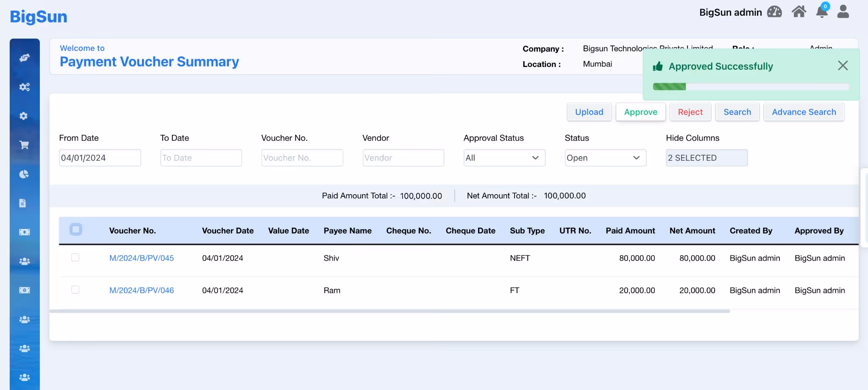Open the user profile icon in the header
Viewport: 868px width, 390px height.
843,12
